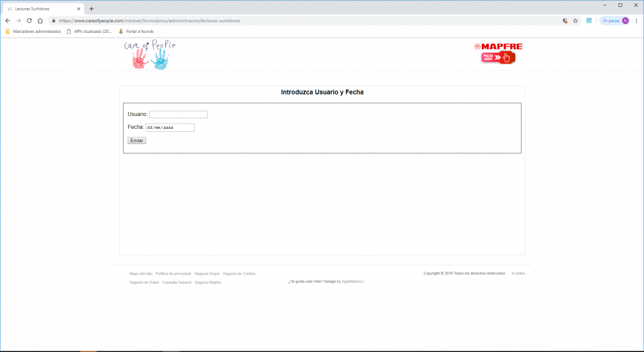
Task: Open 'Seguros de Salud' footer link
Action: coord(144,282)
